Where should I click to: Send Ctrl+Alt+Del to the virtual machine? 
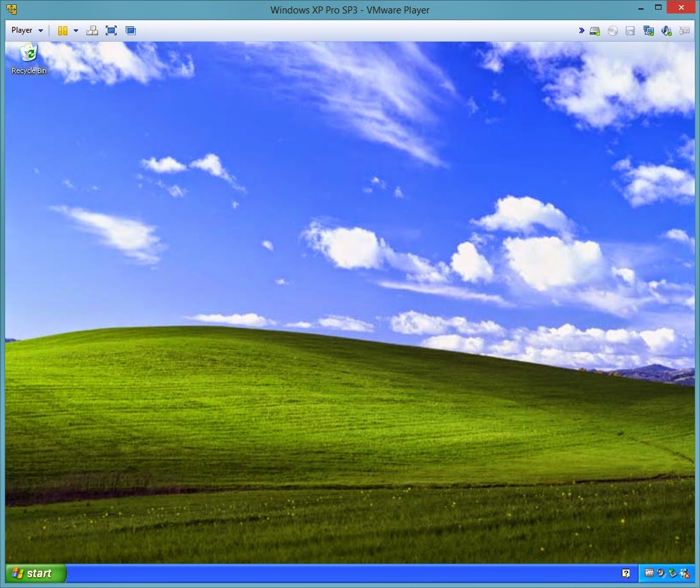coord(92,30)
